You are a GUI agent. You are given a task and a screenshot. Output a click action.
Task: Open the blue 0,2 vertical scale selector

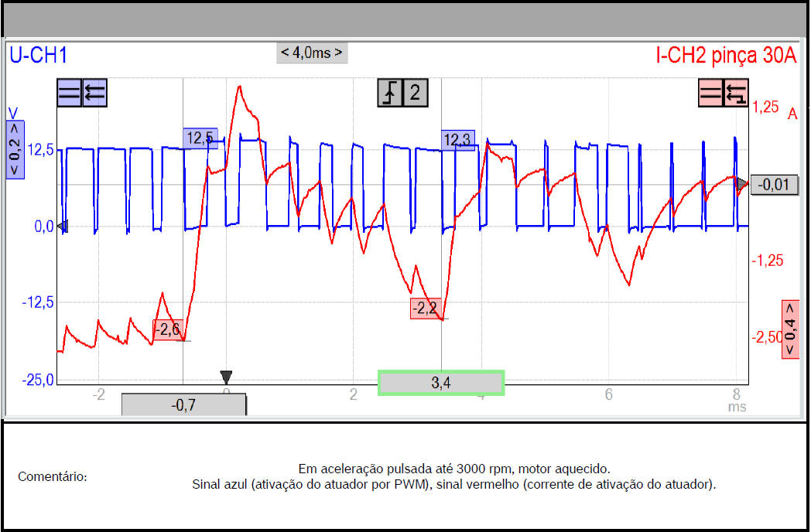pos(15,149)
